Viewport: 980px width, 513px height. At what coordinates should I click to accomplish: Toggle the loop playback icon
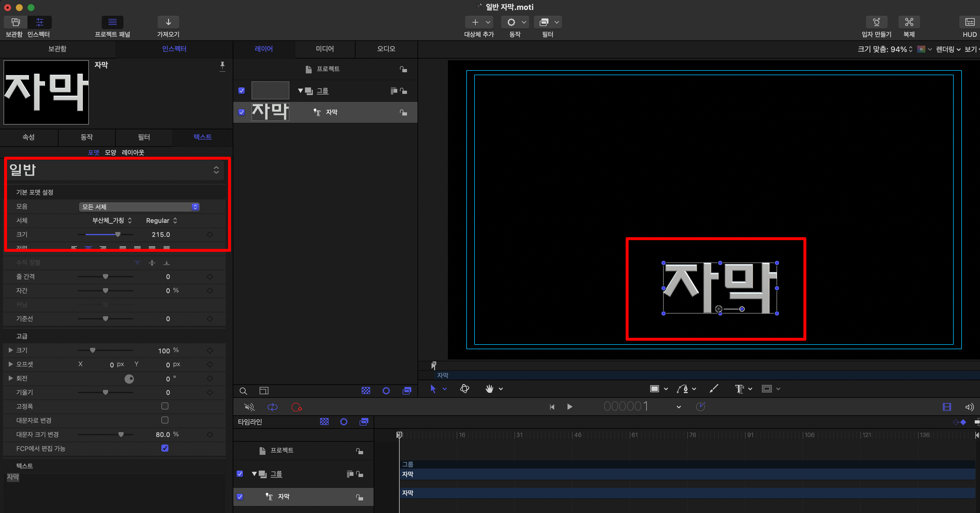[272, 407]
